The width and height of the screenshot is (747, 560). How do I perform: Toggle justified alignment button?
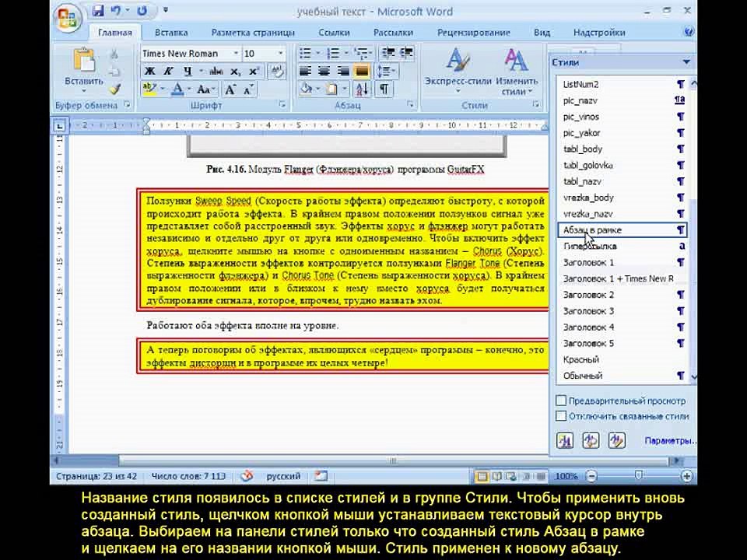coord(362,72)
